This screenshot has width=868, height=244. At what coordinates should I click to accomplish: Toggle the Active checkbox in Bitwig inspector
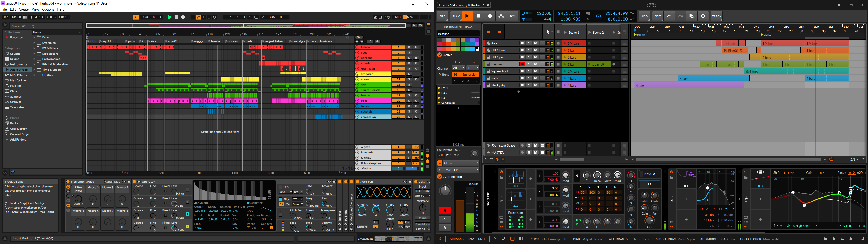(439, 55)
